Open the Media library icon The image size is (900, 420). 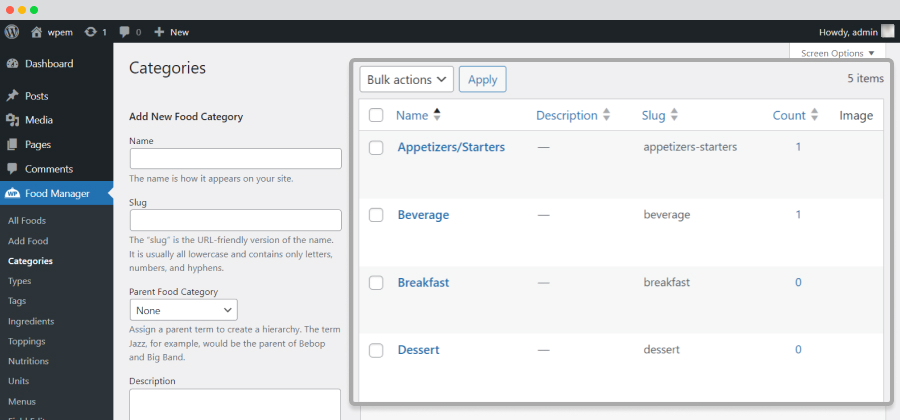pyautogui.click(x=12, y=120)
